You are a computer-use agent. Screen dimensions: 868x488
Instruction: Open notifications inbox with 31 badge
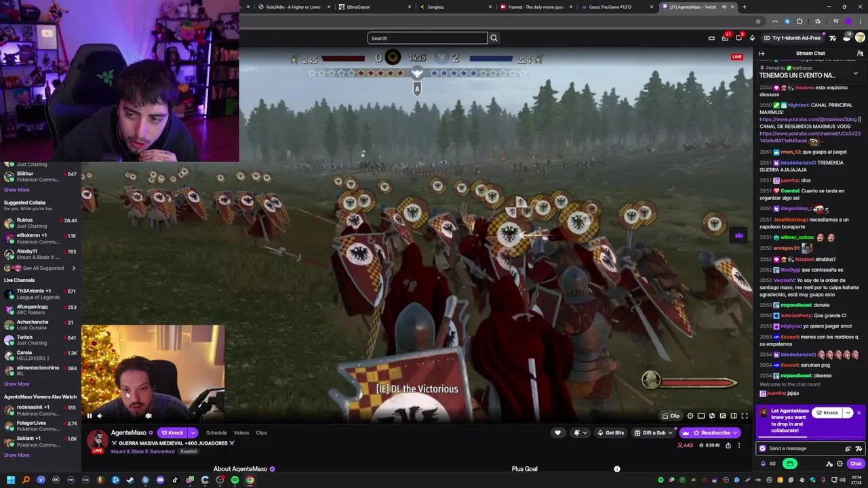(x=725, y=38)
